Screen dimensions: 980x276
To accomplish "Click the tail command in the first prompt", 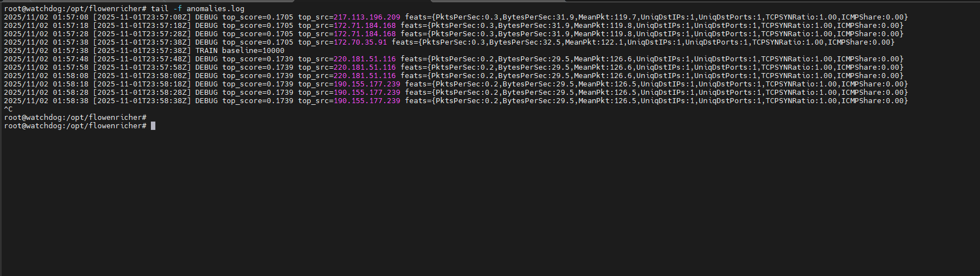I will (x=159, y=9).
